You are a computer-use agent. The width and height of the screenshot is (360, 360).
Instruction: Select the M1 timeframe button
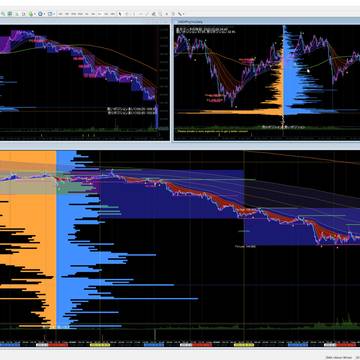60,14
